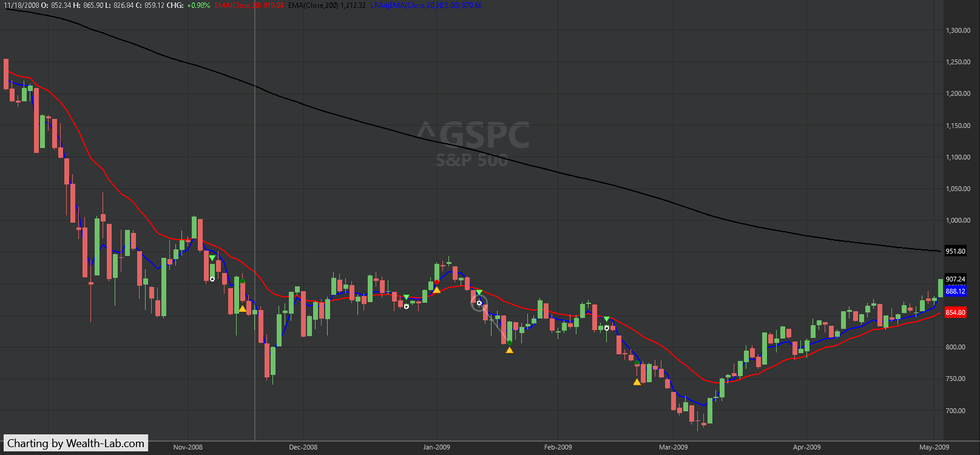
Task: Click the green down-triangle marker in November 2008
Action: coord(212,258)
